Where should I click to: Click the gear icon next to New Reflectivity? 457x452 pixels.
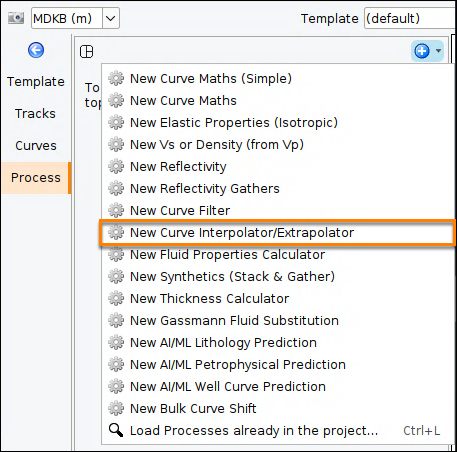[116, 166]
